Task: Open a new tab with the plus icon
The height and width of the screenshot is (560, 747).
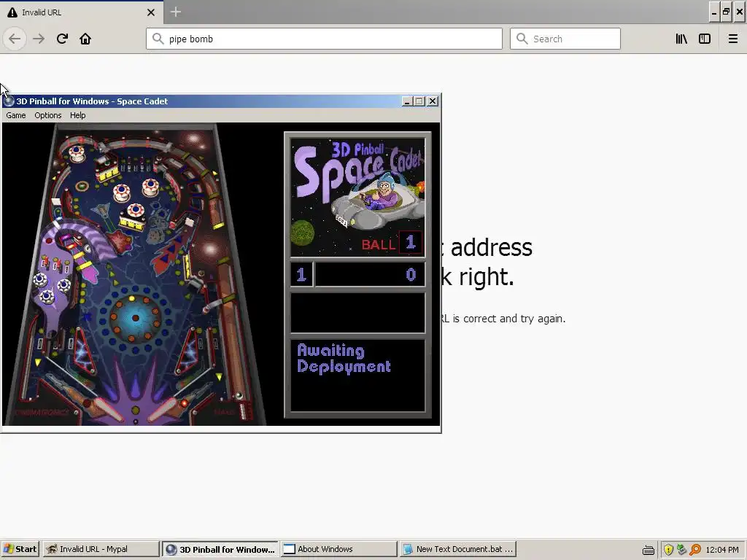Action: click(x=175, y=12)
